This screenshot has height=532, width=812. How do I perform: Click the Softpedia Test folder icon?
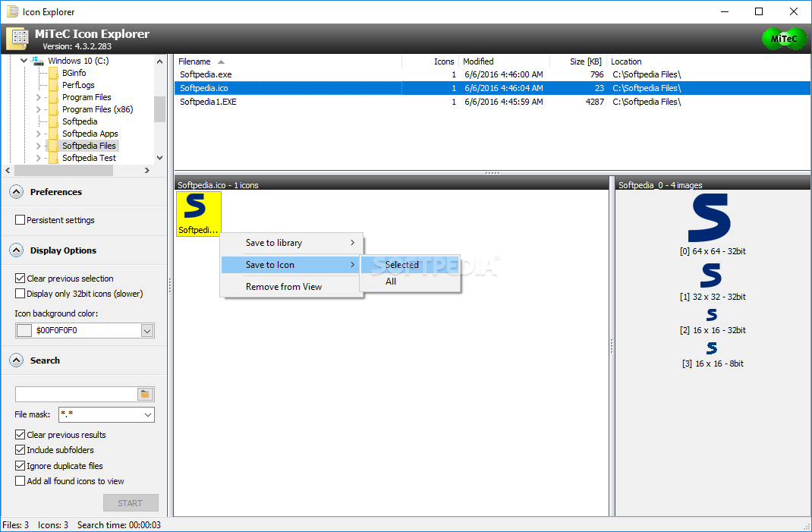tap(53, 158)
